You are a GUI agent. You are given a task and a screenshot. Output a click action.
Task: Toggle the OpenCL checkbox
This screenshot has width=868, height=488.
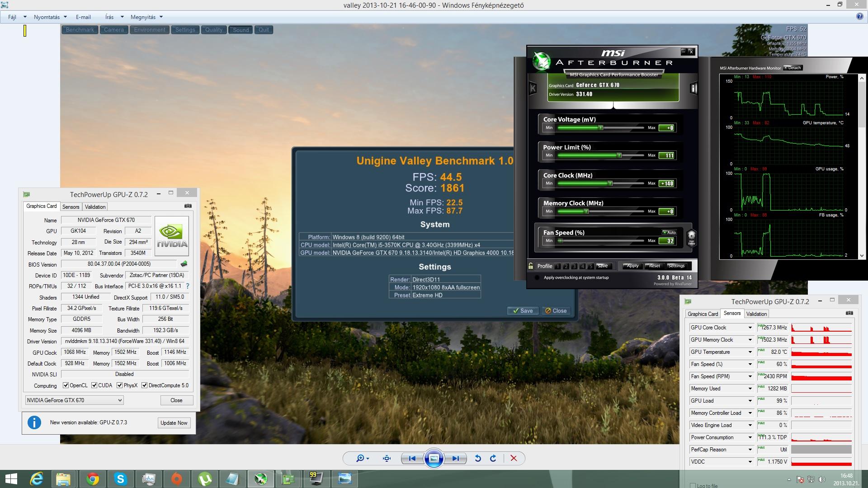(66, 385)
